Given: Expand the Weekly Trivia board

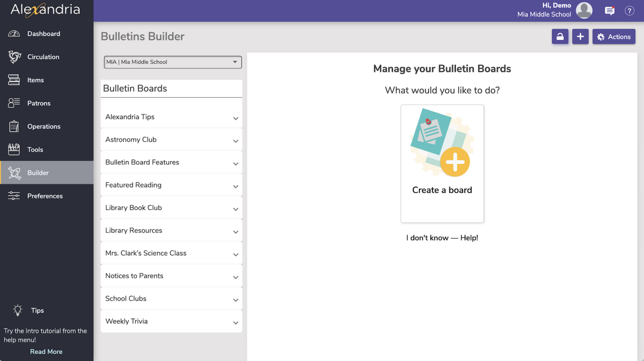Looking at the screenshot, I should click(x=235, y=321).
